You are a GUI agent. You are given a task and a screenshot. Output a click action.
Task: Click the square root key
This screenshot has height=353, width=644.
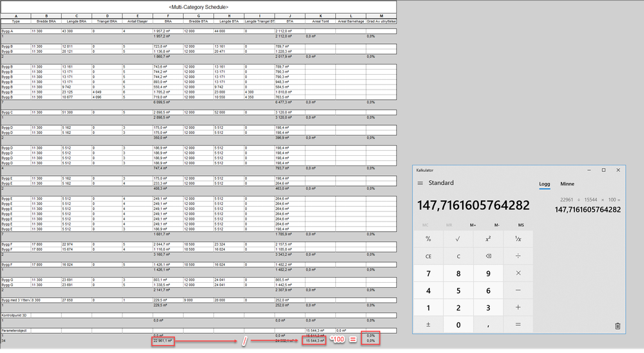(458, 239)
